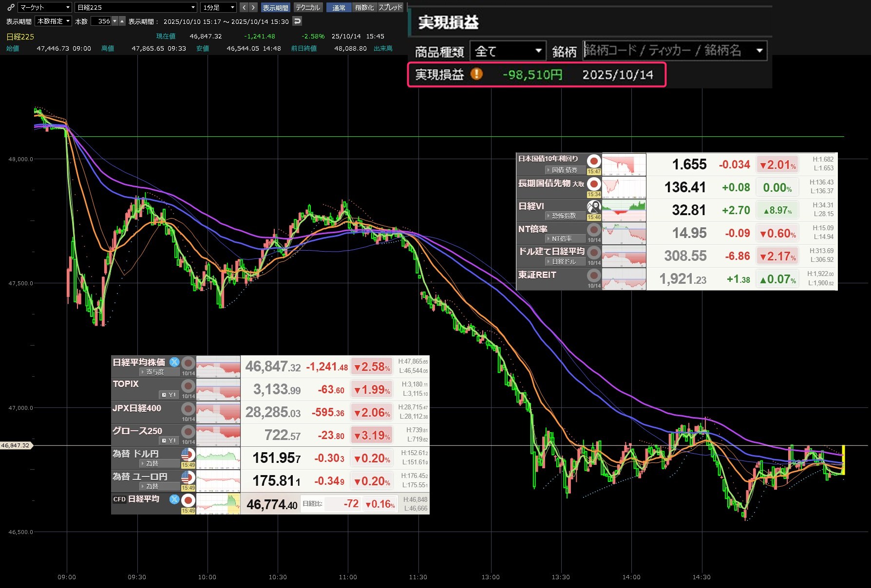This screenshot has width=871, height=588.
Task: Decrease the 本数 bar count stepper
Action: (x=115, y=21)
